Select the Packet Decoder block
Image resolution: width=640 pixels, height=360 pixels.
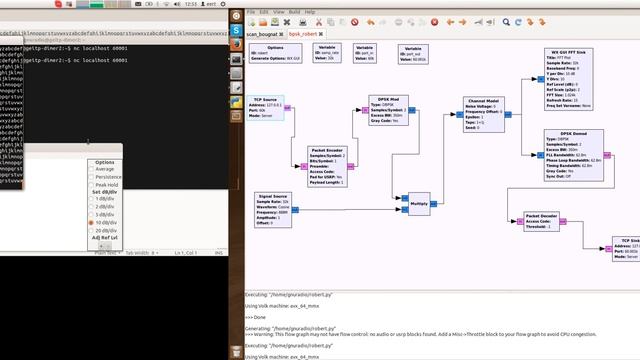pyautogui.click(x=541, y=221)
